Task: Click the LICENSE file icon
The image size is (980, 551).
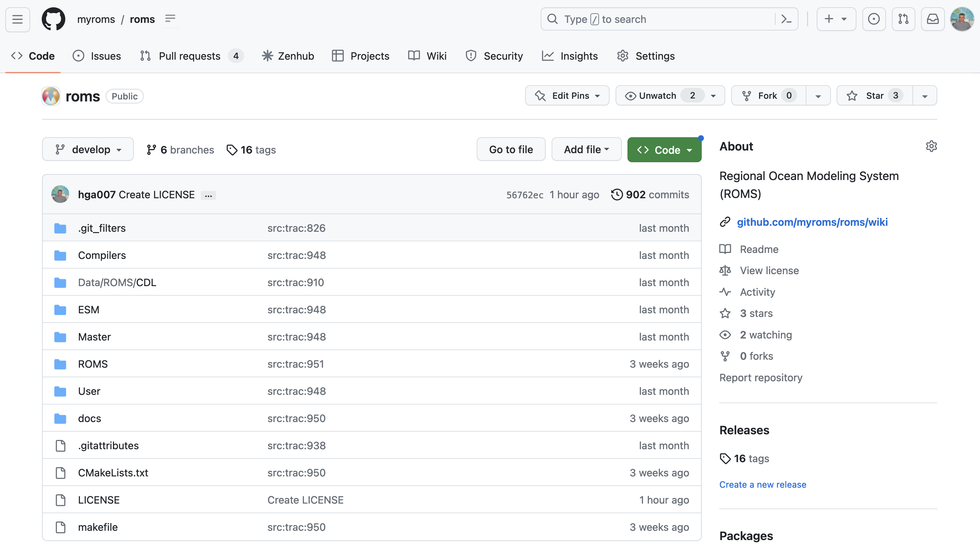Action: pyautogui.click(x=61, y=500)
